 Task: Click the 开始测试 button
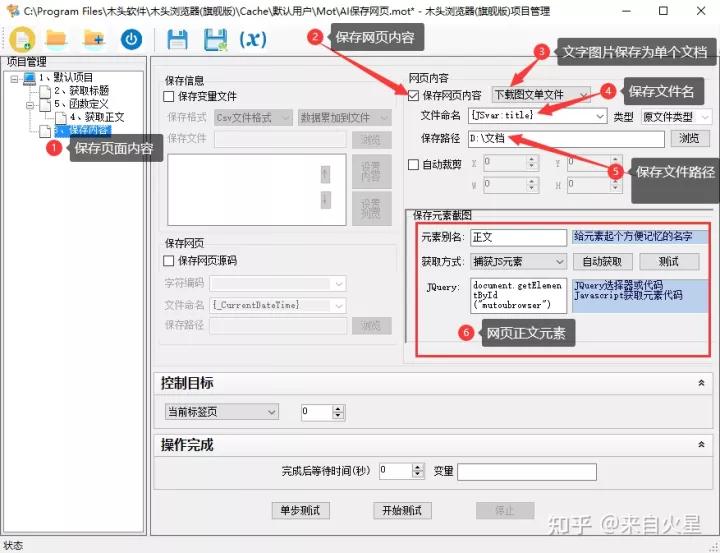point(402,510)
